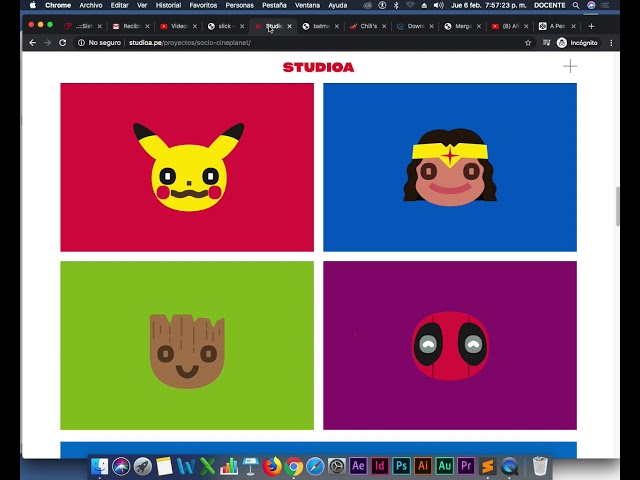The height and width of the screenshot is (480, 640).
Task: Open the Personas menu
Action: [239, 5]
